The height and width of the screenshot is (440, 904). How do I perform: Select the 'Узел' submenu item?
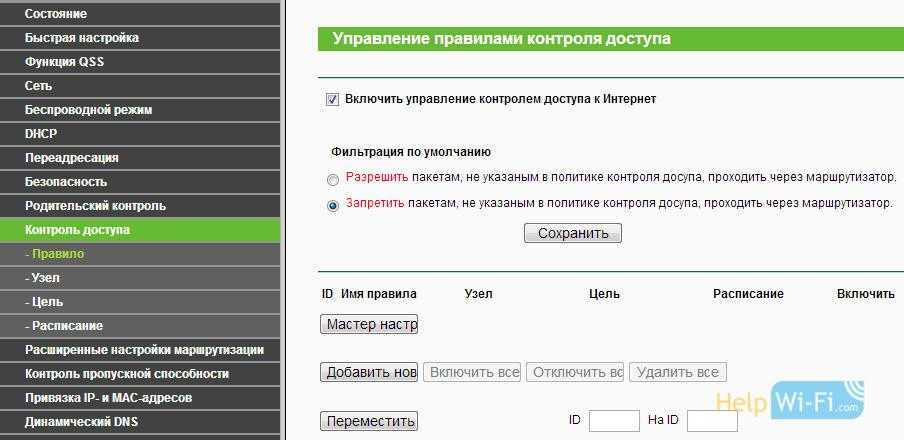tap(46, 278)
